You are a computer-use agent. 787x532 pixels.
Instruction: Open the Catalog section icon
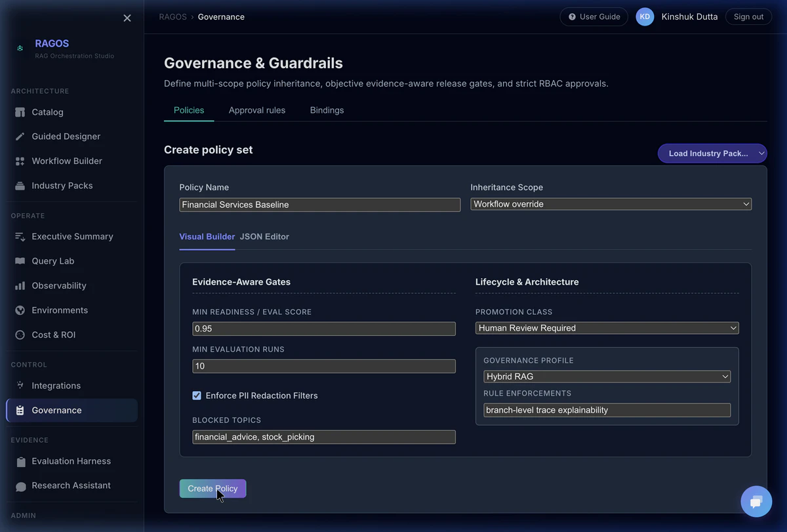click(20, 112)
